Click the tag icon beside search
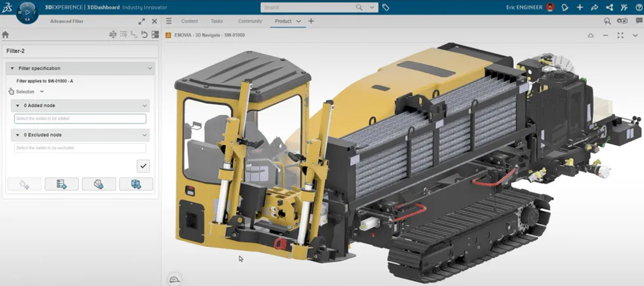 (386, 7)
